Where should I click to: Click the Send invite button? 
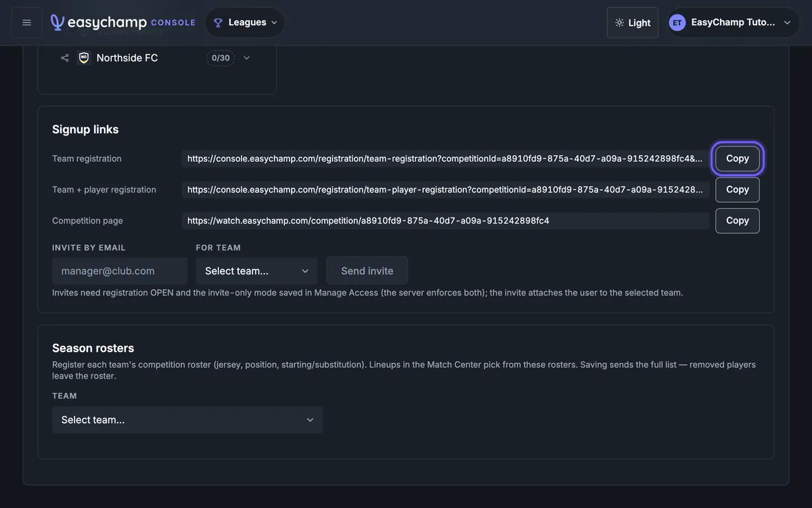pos(367,271)
